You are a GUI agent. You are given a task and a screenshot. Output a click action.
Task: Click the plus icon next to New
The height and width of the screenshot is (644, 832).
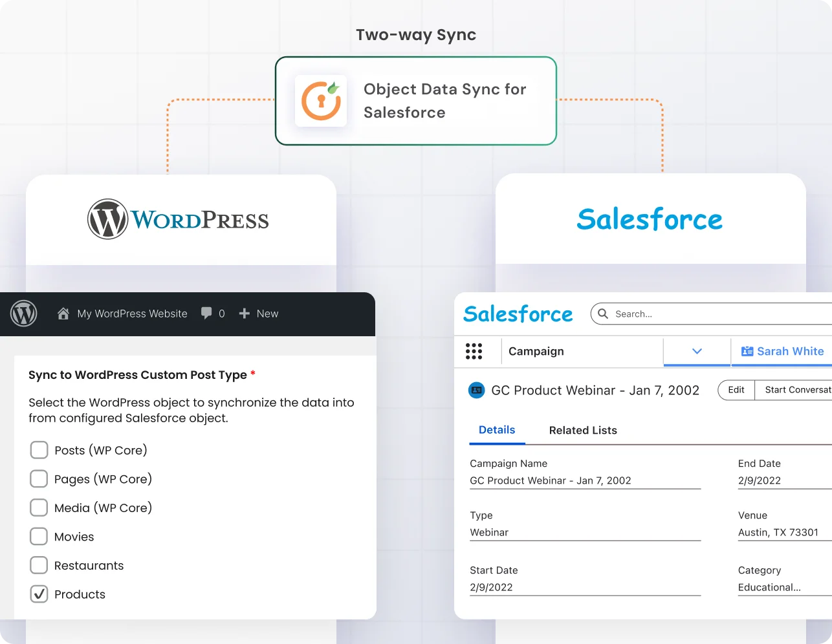pyautogui.click(x=244, y=314)
